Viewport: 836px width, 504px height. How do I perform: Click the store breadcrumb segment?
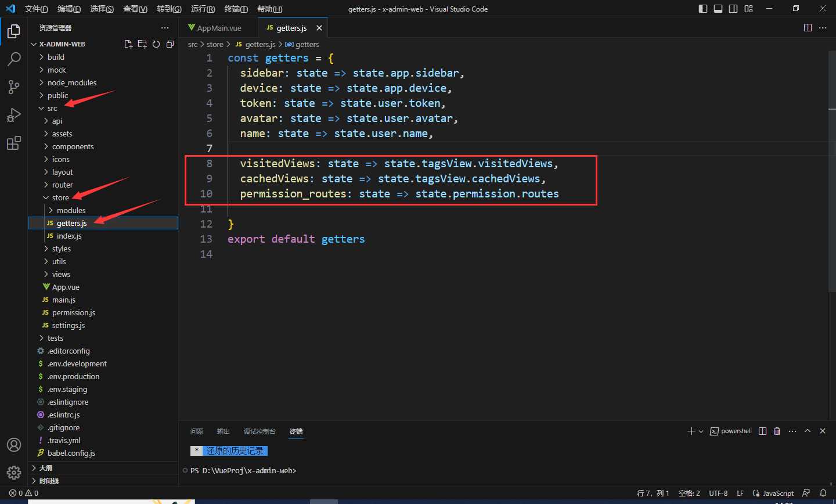pos(215,44)
